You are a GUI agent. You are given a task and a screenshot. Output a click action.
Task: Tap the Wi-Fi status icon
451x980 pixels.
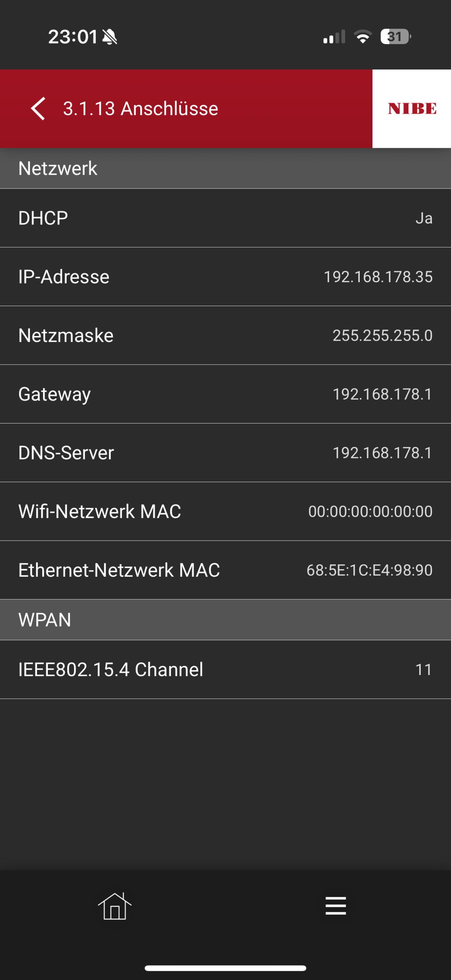click(x=363, y=37)
